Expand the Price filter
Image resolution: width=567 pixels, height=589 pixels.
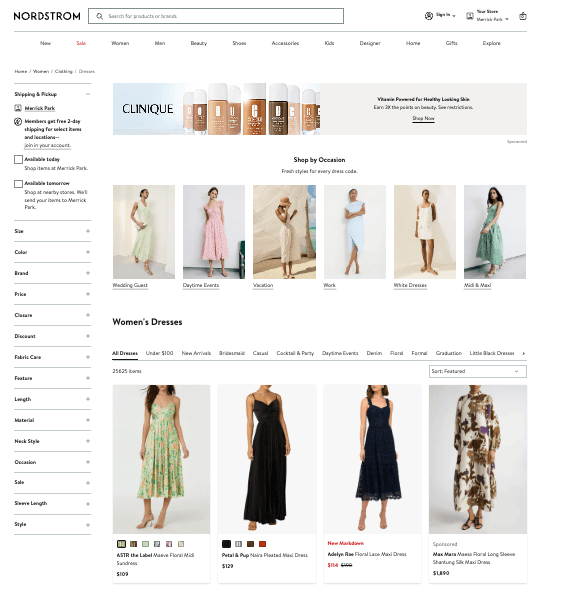(x=88, y=294)
